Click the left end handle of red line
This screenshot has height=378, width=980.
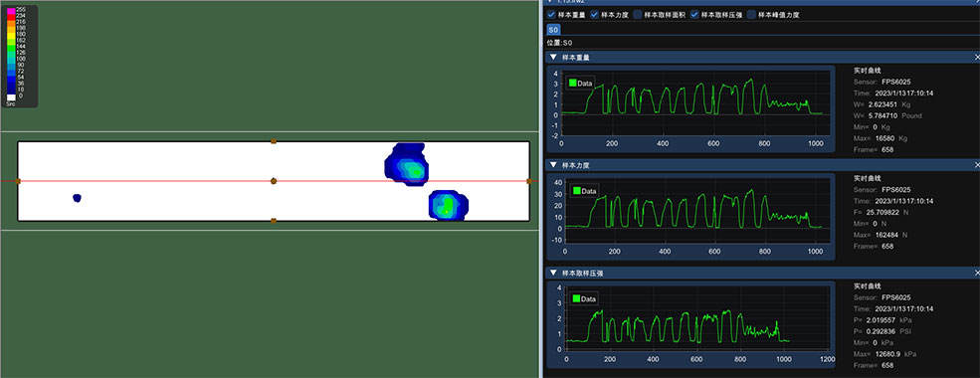18,181
